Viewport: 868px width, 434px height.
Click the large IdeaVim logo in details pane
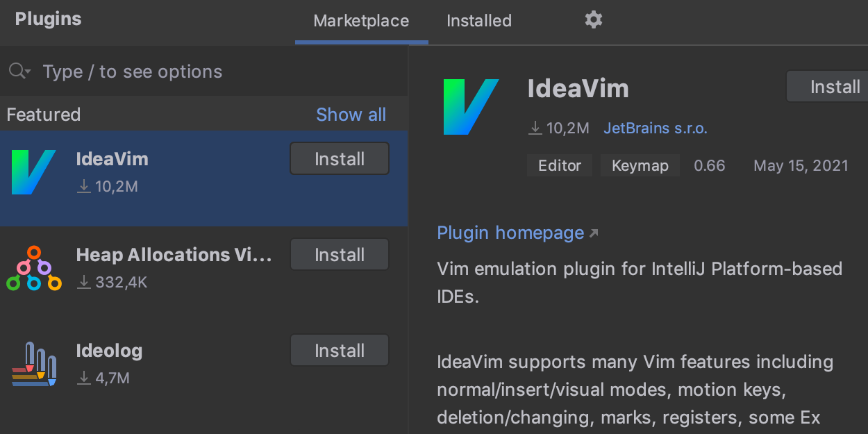coord(471,107)
